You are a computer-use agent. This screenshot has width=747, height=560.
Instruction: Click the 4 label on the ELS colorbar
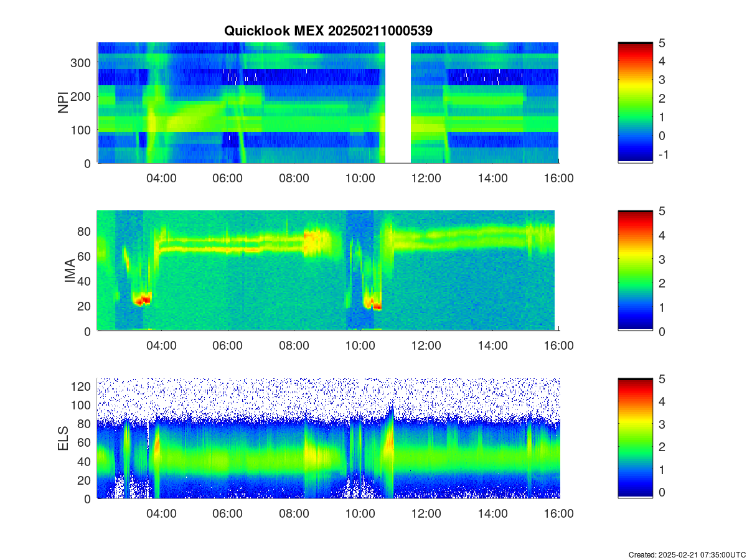click(x=662, y=401)
